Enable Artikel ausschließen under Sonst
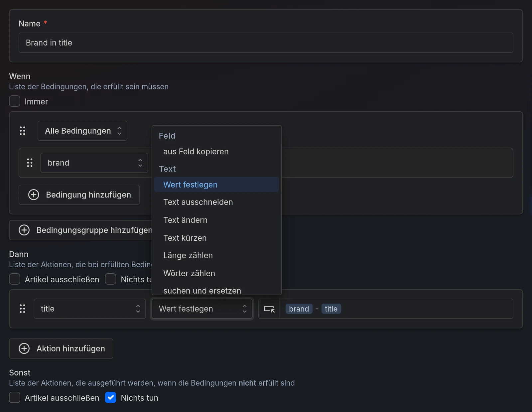 (15, 398)
